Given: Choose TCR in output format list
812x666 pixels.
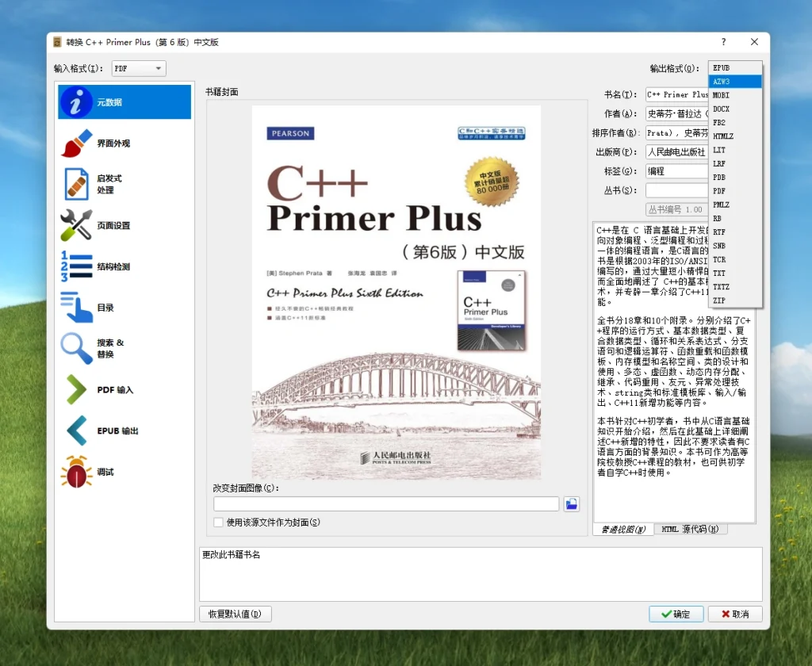Looking at the screenshot, I should click(735, 259).
